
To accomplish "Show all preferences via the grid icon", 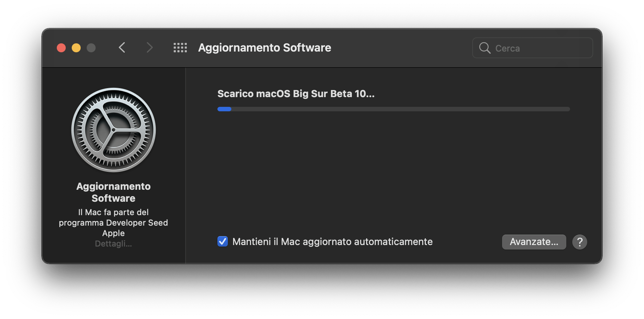I will tap(180, 48).
